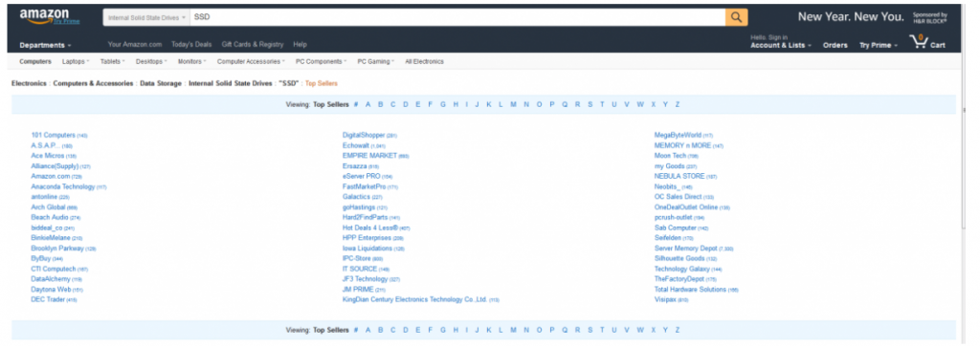Open seller MegaByteWorld
This screenshot has height=347, width=980.
coord(678,135)
